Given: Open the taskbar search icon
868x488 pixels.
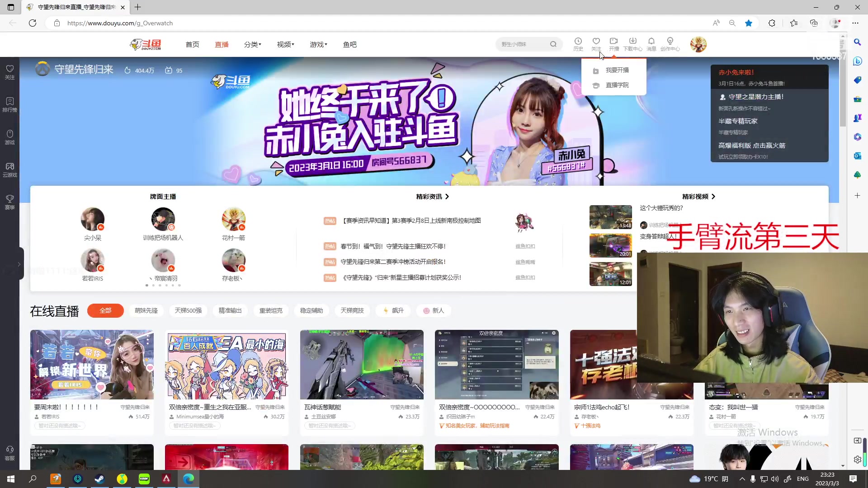Looking at the screenshot, I should (33, 479).
